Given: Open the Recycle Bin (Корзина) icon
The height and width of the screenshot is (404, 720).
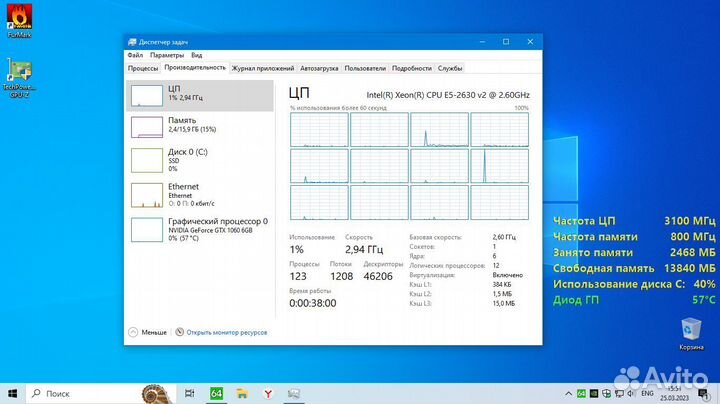Looking at the screenshot, I should point(691,334).
